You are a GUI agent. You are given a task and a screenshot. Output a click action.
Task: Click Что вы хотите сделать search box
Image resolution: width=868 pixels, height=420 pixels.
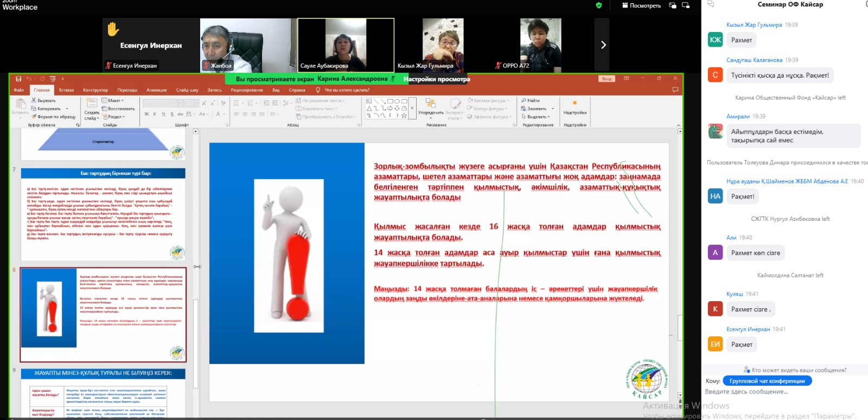tap(347, 90)
